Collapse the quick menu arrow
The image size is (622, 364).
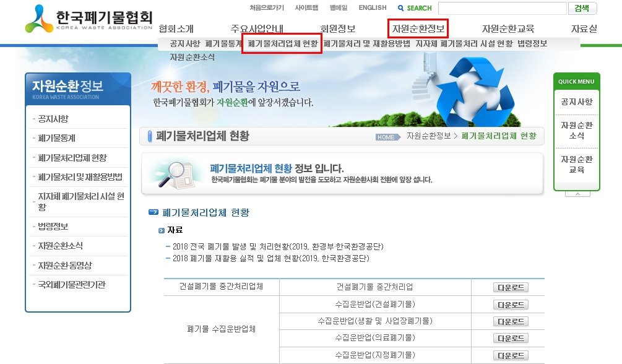(x=577, y=194)
